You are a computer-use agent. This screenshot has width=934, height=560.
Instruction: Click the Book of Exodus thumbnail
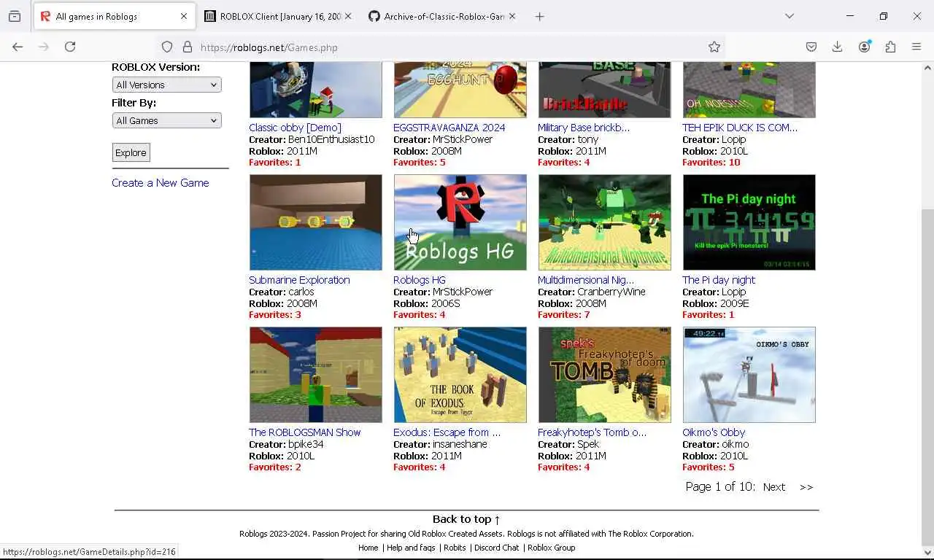pyautogui.click(x=460, y=375)
